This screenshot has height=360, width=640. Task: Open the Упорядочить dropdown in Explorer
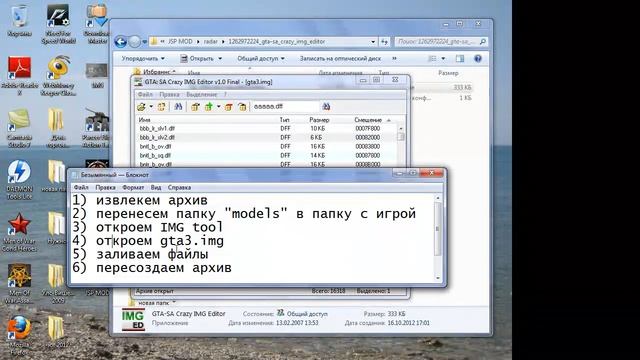[143, 59]
